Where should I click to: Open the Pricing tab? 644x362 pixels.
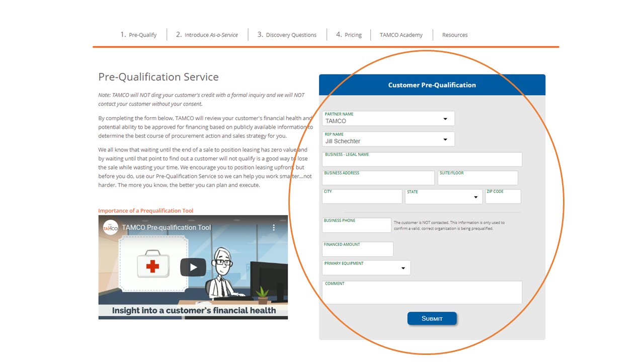[x=349, y=35]
